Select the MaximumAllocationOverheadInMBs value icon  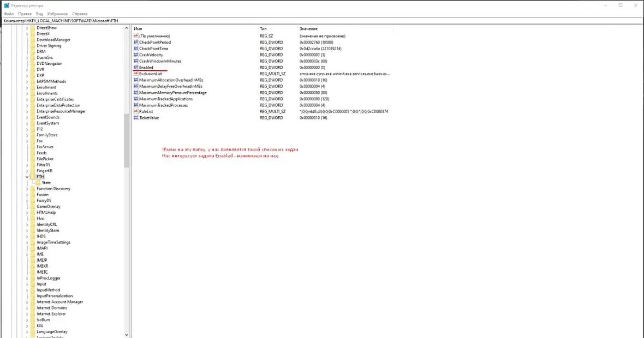point(136,80)
